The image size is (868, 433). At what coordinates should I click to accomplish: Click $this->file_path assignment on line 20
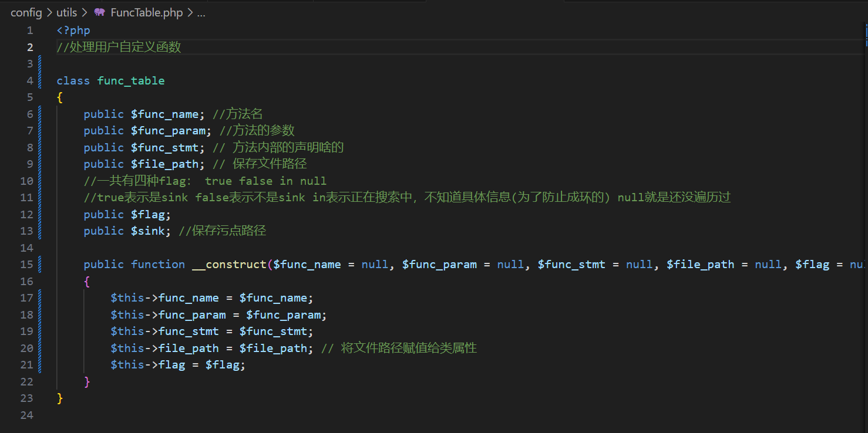coord(164,348)
